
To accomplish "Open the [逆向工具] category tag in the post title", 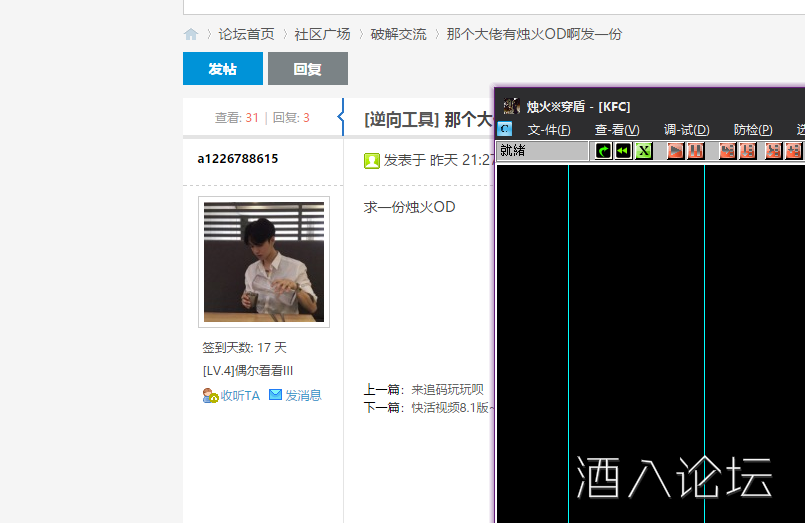I will 401,120.
